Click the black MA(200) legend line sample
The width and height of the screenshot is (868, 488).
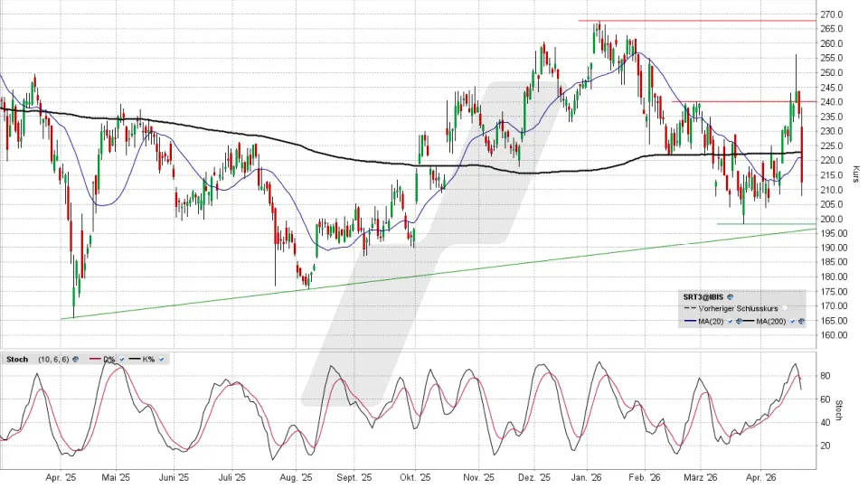(x=748, y=321)
